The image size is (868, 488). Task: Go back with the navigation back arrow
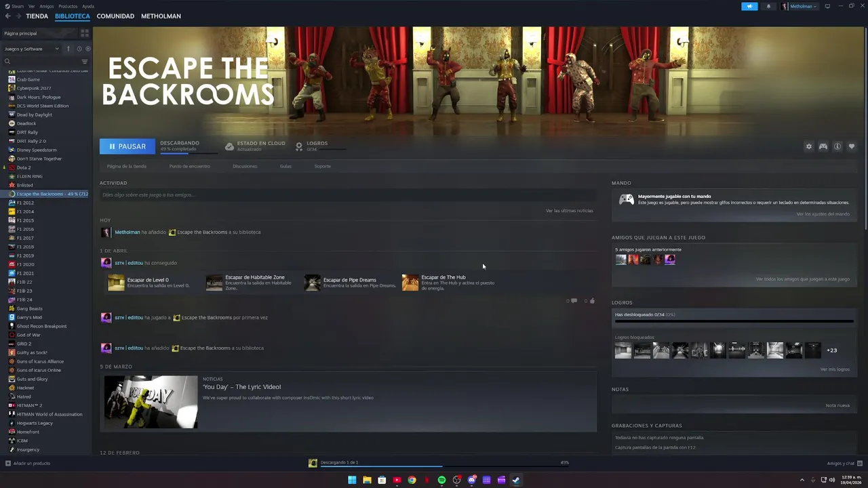(x=7, y=16)
